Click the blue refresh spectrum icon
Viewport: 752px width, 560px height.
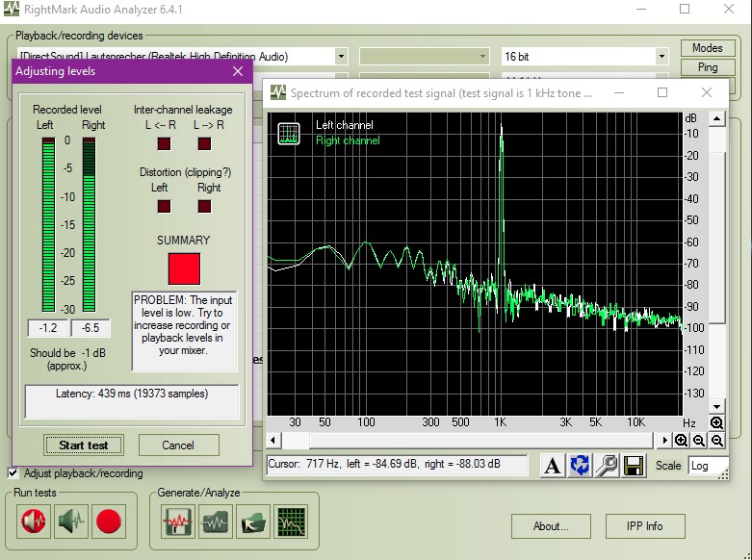(580, 466)
